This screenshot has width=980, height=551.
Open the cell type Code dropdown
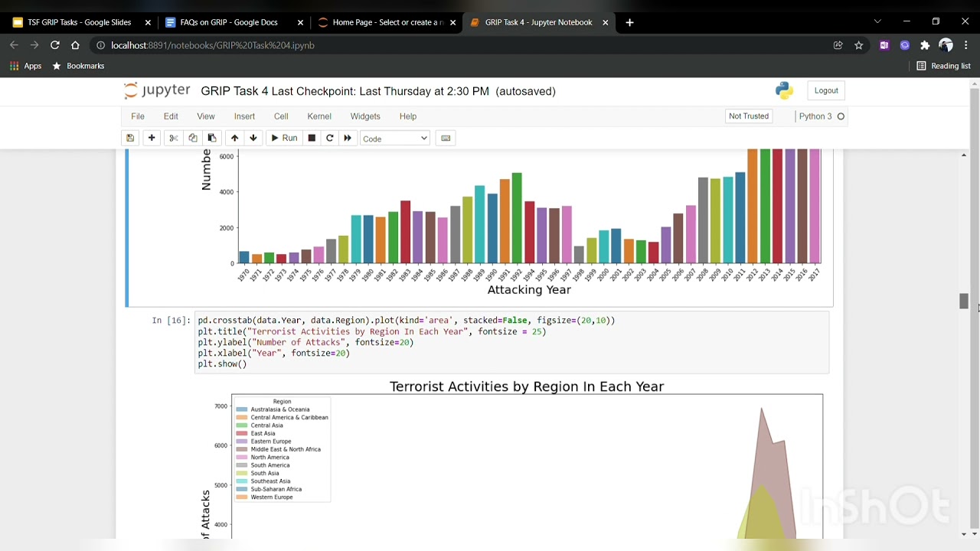click(x=395, y=139)
